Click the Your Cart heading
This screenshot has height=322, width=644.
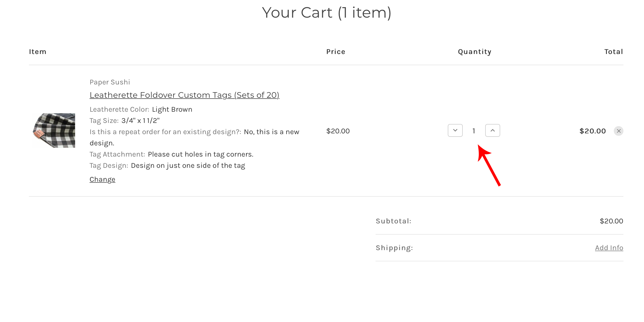click(x=326, y=13)
